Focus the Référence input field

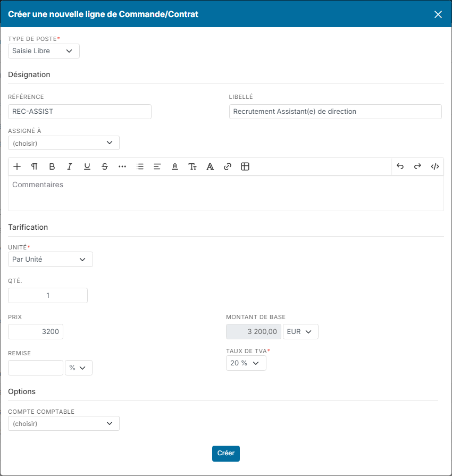(x=80, y=112)
